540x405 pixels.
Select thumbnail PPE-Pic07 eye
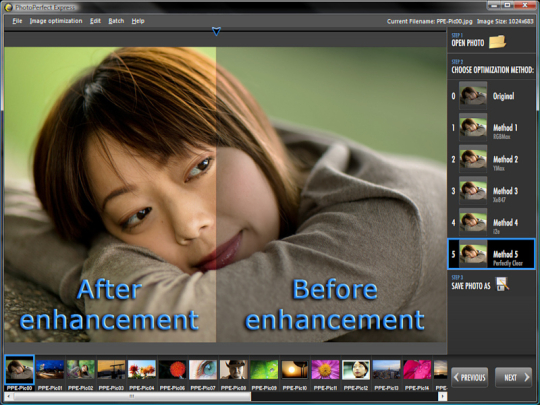[203, 370]
